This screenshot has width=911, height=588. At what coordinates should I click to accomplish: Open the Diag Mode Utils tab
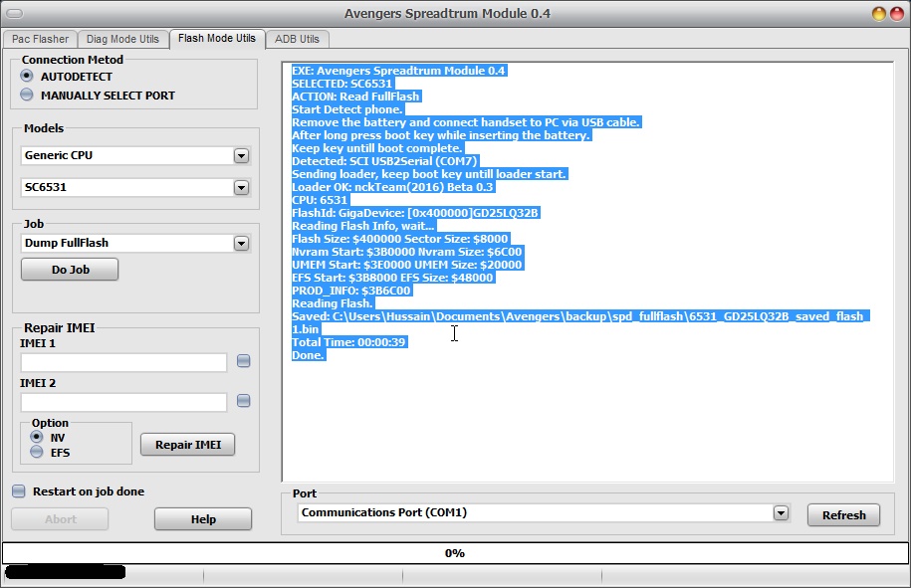coord(122,39)
